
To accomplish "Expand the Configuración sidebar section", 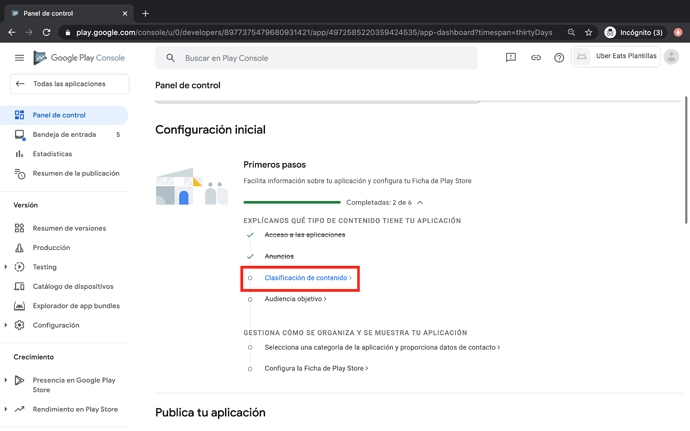I will [6, 325].
